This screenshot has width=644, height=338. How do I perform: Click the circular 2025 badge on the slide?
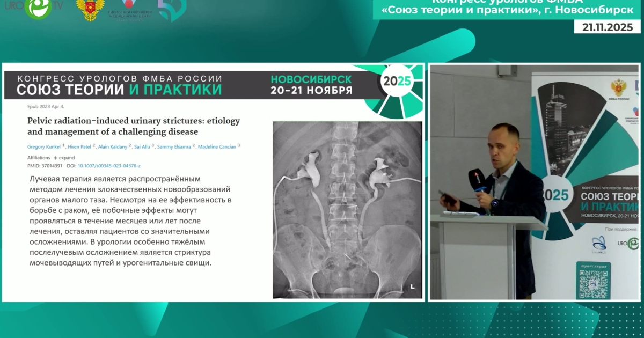coord(396,82)
